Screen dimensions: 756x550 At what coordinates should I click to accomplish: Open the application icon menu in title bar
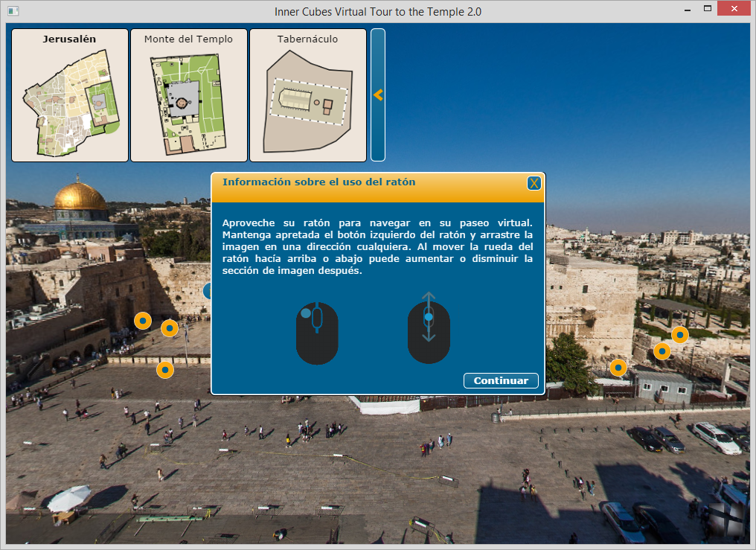[13, 12]
